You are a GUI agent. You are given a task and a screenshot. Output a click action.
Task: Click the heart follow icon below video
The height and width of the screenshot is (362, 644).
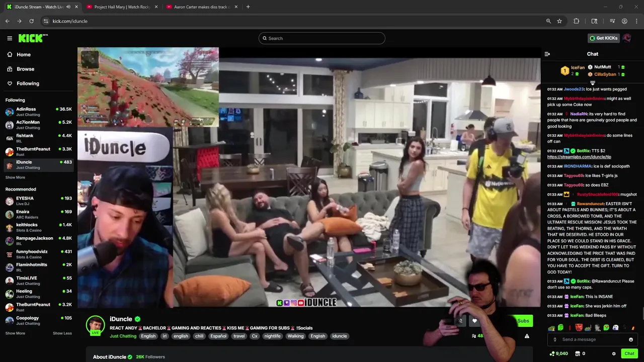[474, 321]
